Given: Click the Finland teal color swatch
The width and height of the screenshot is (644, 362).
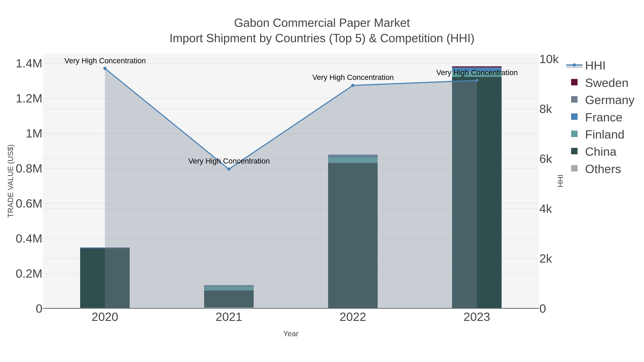Looking at the screenshot, I should pyautogui.click(x=574, y=134).
